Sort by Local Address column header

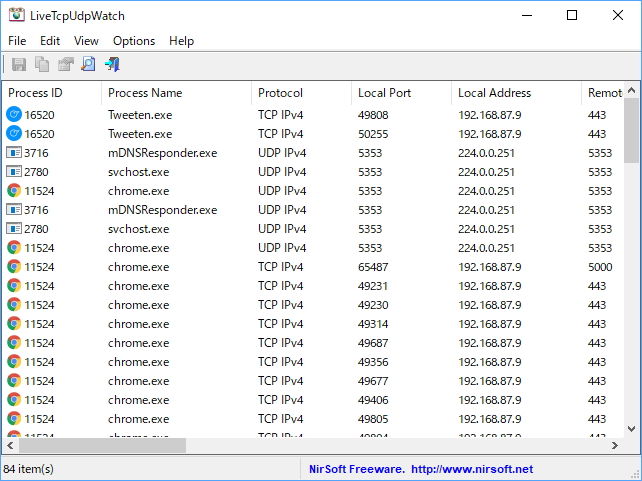point(516,93)
